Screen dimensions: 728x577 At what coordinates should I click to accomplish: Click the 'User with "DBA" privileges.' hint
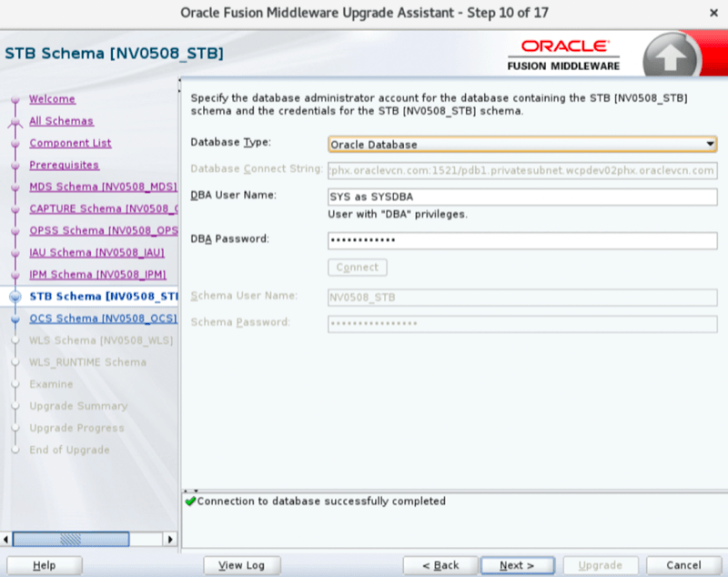point(398,215)
